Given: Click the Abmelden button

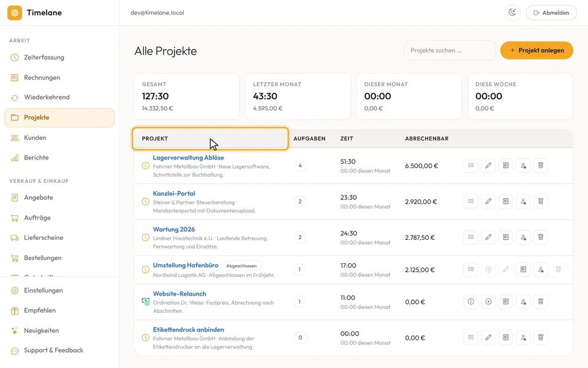Looking at the screenshot, I should click(551, 12).
